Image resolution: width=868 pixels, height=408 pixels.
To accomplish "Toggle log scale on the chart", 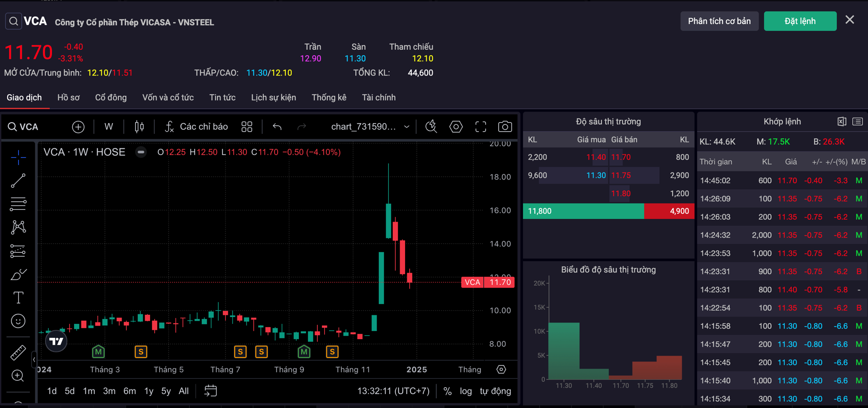I will pos(466,391).
